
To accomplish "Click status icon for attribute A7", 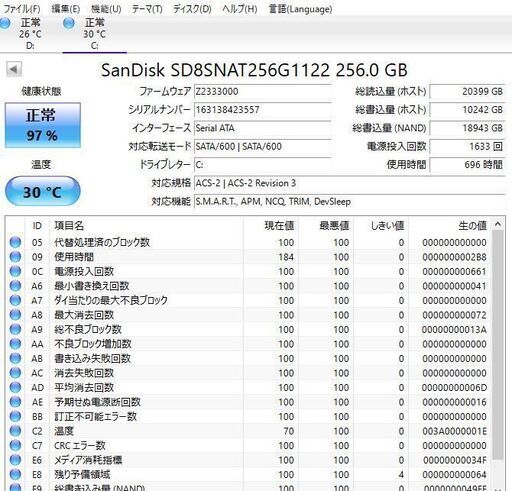I will 15,300.
